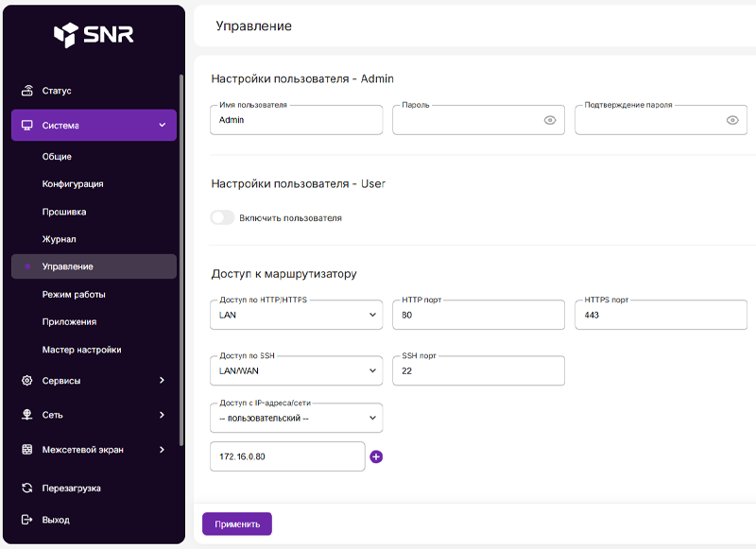Select the Управление submenu item
Screen dimensions: 756x549
pos(94,266)
